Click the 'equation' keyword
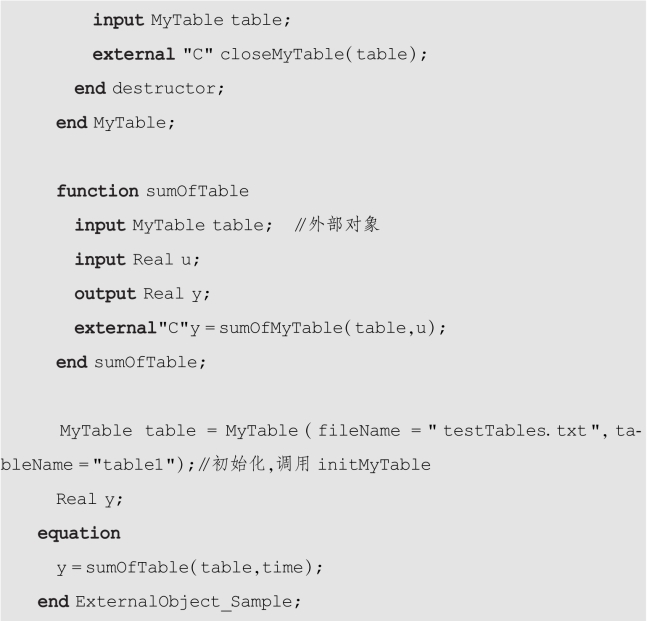The height and width of the screenshot is (621, 647). (x=79, y=534)
